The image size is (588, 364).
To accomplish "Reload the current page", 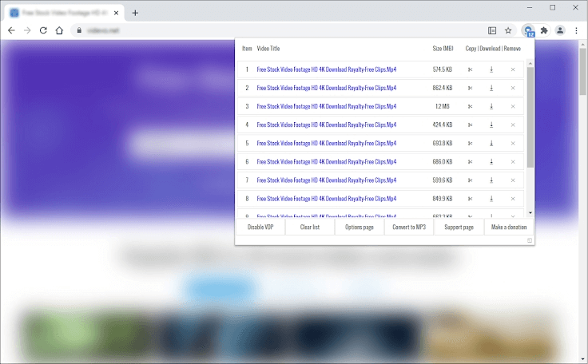I will coord(43,31).
